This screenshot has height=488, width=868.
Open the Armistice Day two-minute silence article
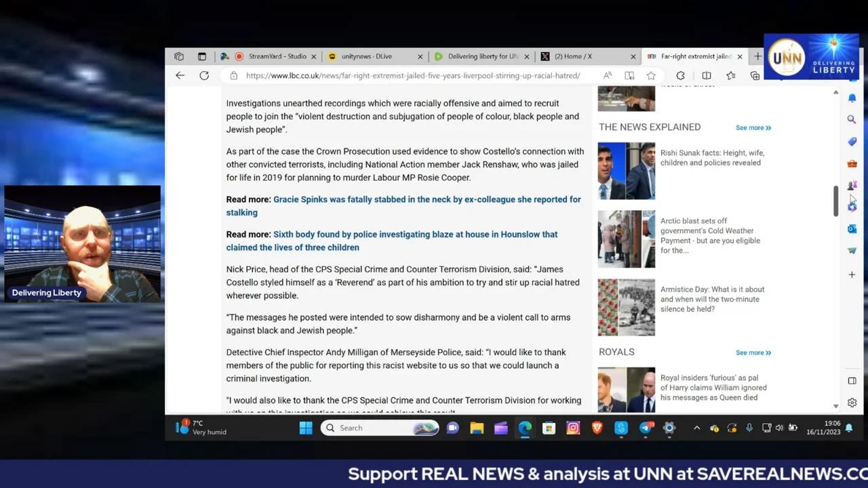click(x=712, y=299)
